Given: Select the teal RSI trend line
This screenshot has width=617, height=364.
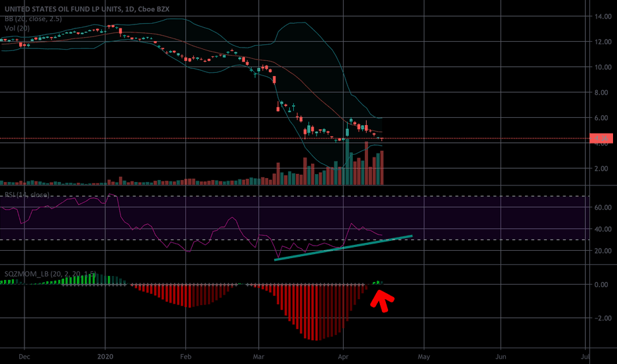Looking at the screenshot, I should [x=343, y=248].
